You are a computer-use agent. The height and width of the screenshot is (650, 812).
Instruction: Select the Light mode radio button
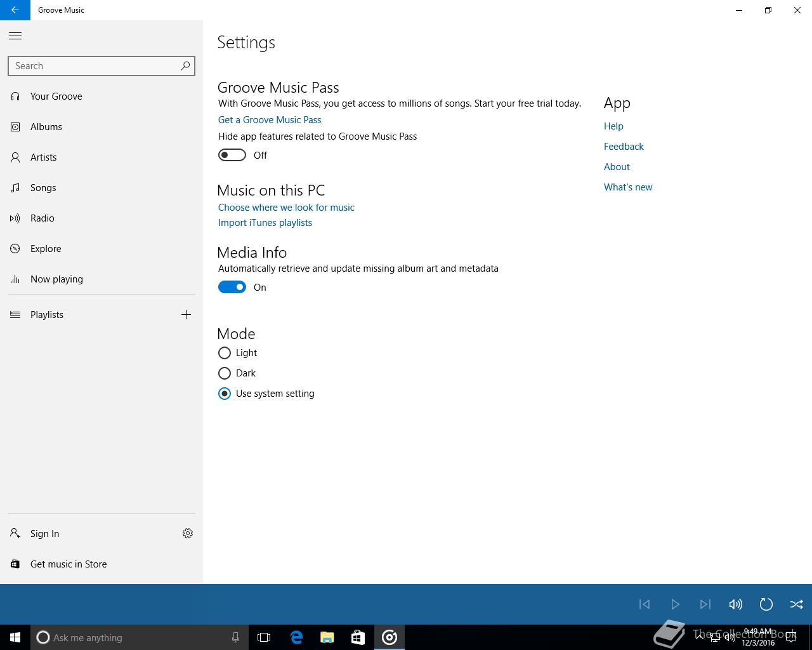pos(225,353)
